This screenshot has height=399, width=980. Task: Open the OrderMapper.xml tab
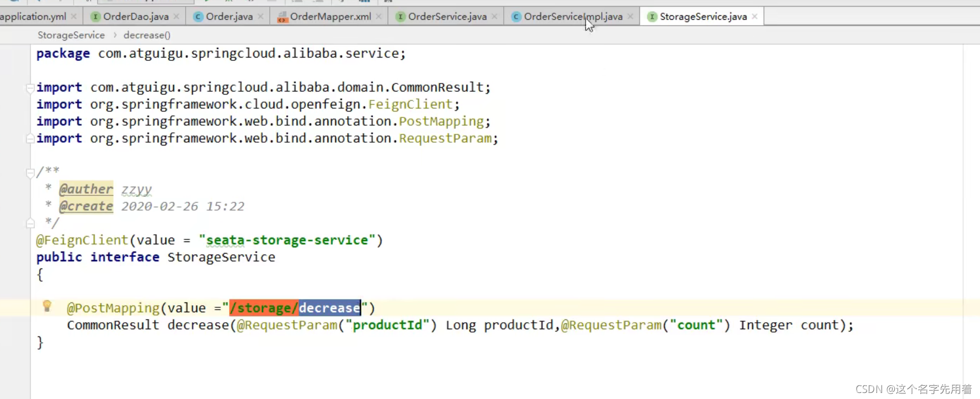click(330, 16)
